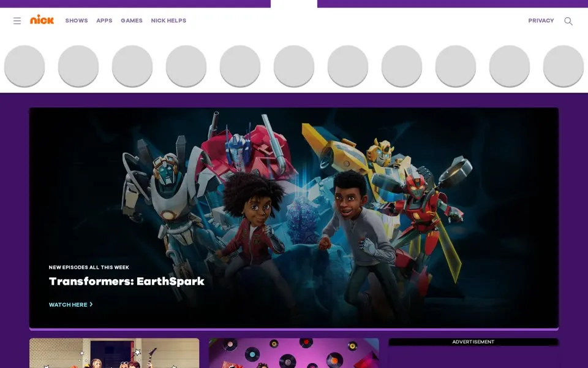588x368 pixels.
Task: Open the Apps menu item
Action: click(x=104, y=21)
